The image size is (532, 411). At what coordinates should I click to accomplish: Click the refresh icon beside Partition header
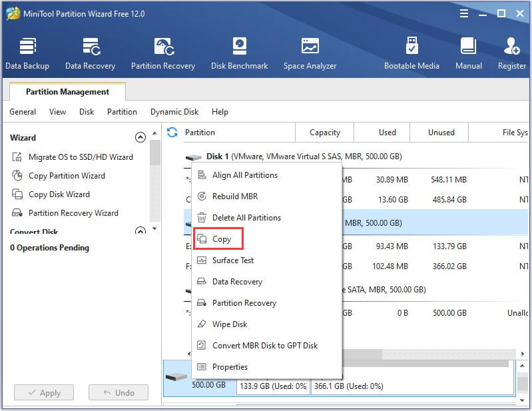pos(172,133)
